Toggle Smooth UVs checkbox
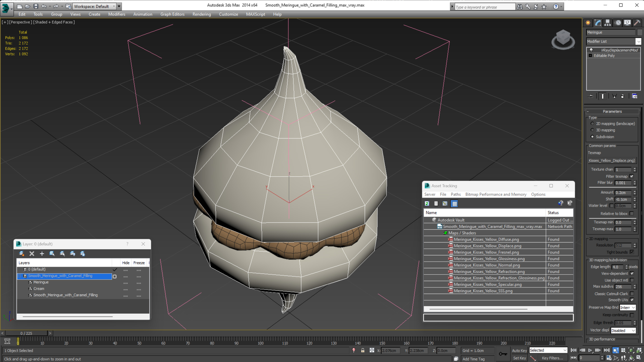644x362 pixels. [x=632, y=300]
